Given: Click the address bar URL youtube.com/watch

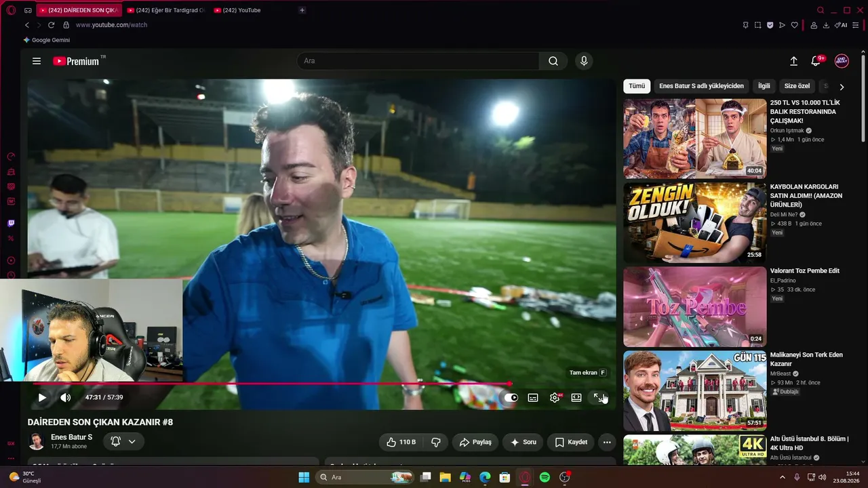Looking at the screenshot, I should point(111,25).
